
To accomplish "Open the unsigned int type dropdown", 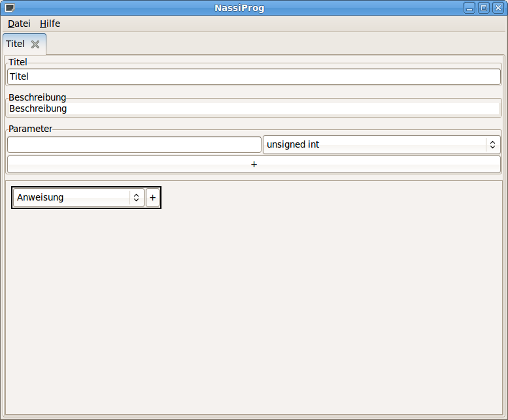I will click(x=375, y=144).
